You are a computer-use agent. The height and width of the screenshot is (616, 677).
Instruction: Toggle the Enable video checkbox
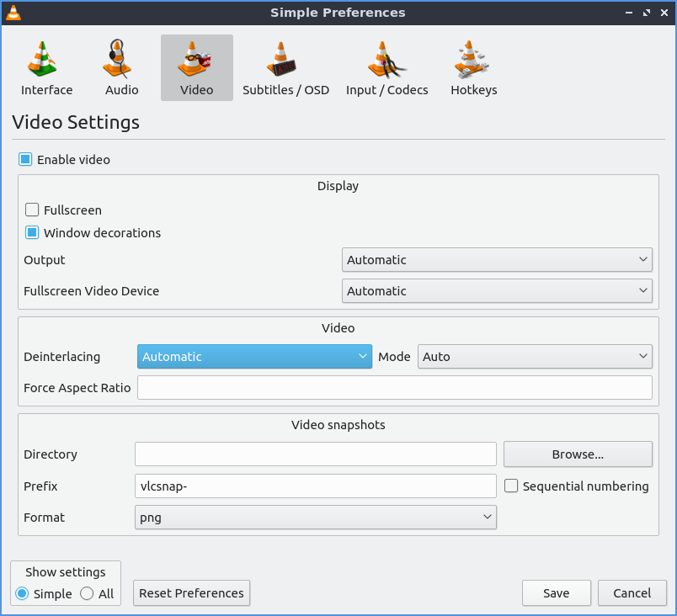tap(26, 160)
